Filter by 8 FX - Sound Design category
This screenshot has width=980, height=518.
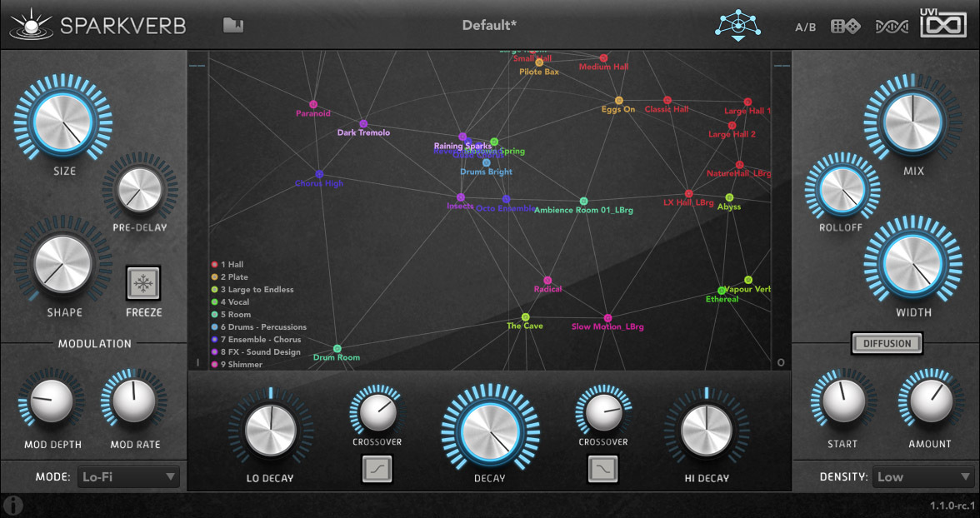point(257,351)
